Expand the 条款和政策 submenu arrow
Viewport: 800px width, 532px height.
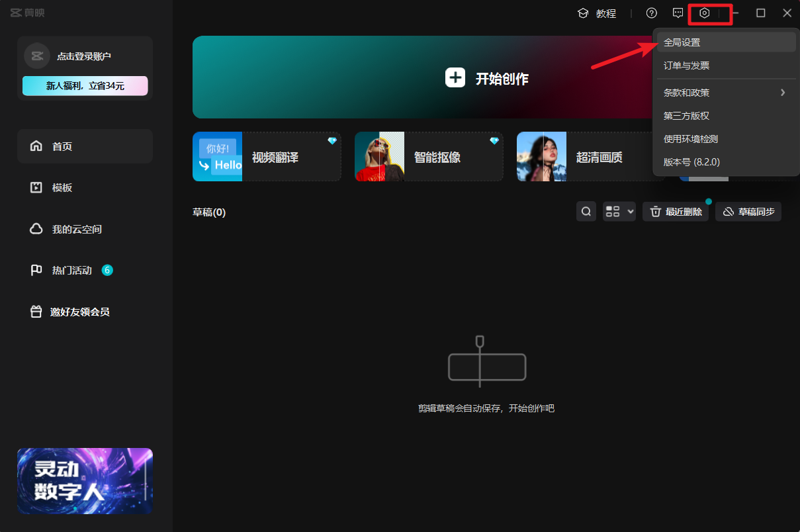pos(783,93)
